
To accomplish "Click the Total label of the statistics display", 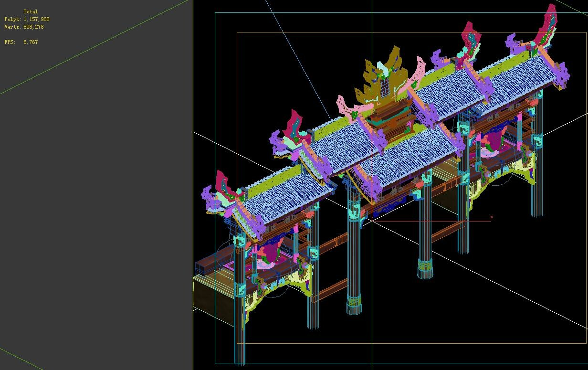I will (31, 11).
